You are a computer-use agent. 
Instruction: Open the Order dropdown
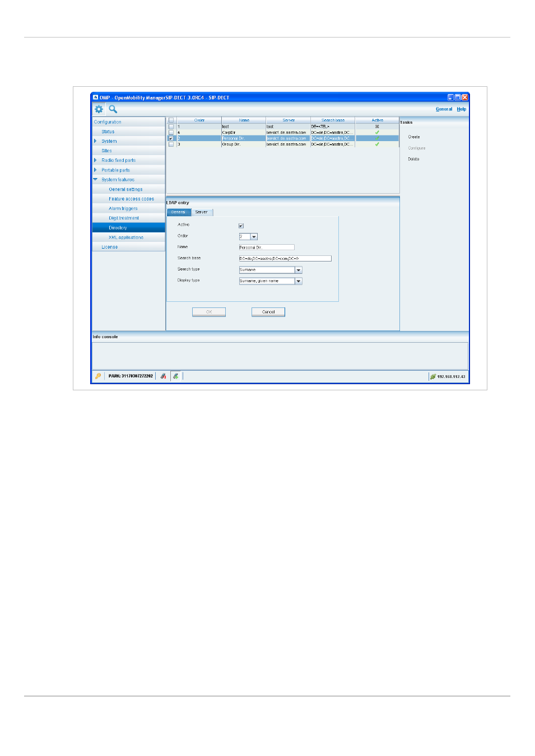pos(254,237)
